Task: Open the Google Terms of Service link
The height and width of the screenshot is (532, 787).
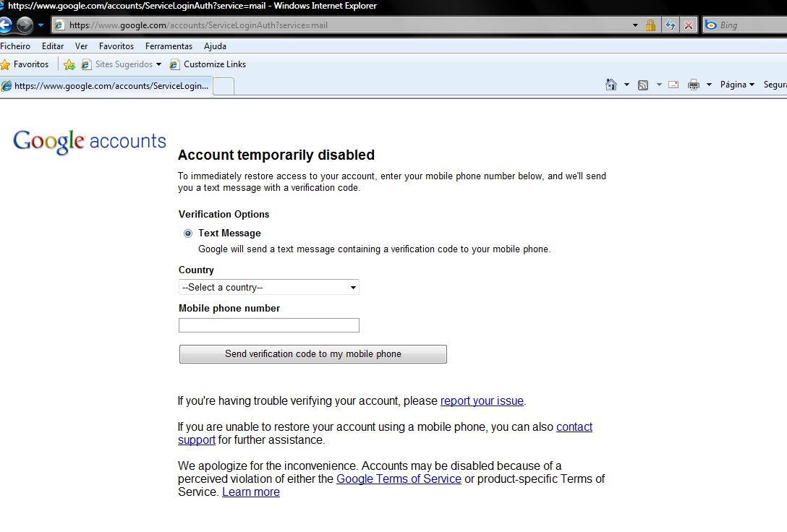Action: coord(399,479)
